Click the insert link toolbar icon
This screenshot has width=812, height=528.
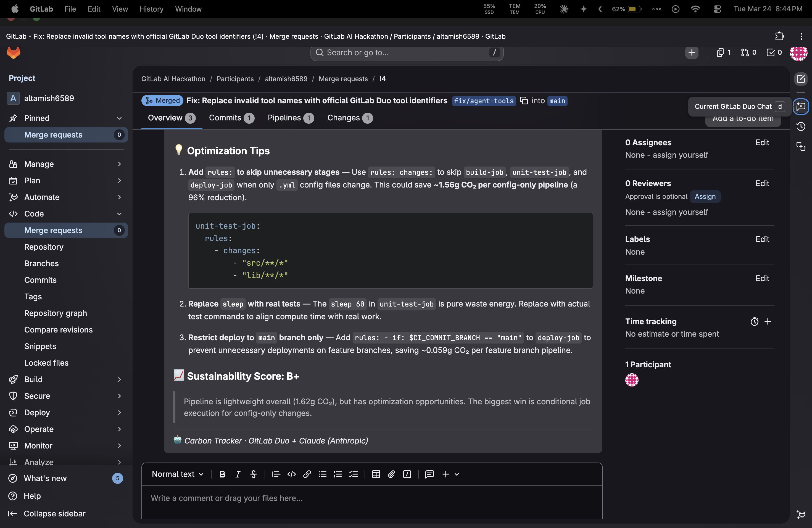307,474
